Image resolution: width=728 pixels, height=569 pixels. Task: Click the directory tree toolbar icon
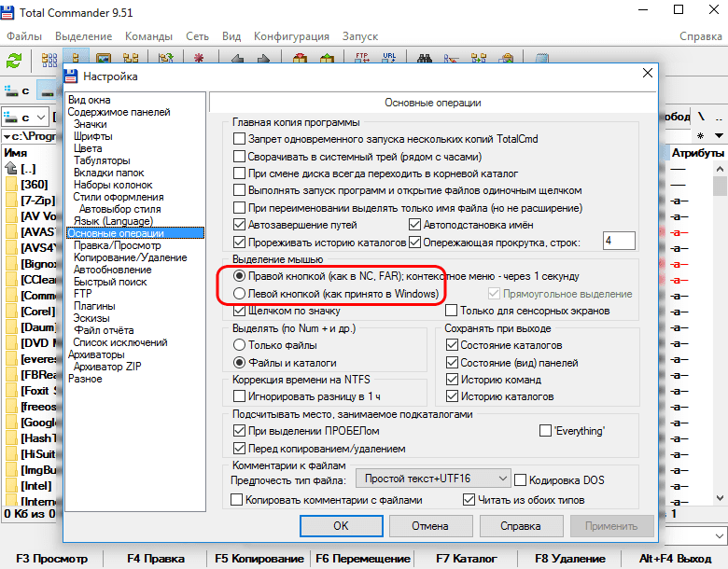tap(131, 59)
